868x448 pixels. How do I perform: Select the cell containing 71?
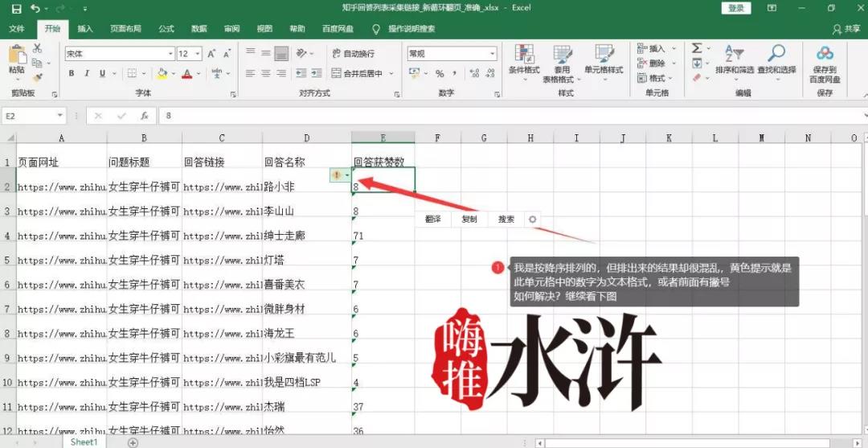(383, 230)
